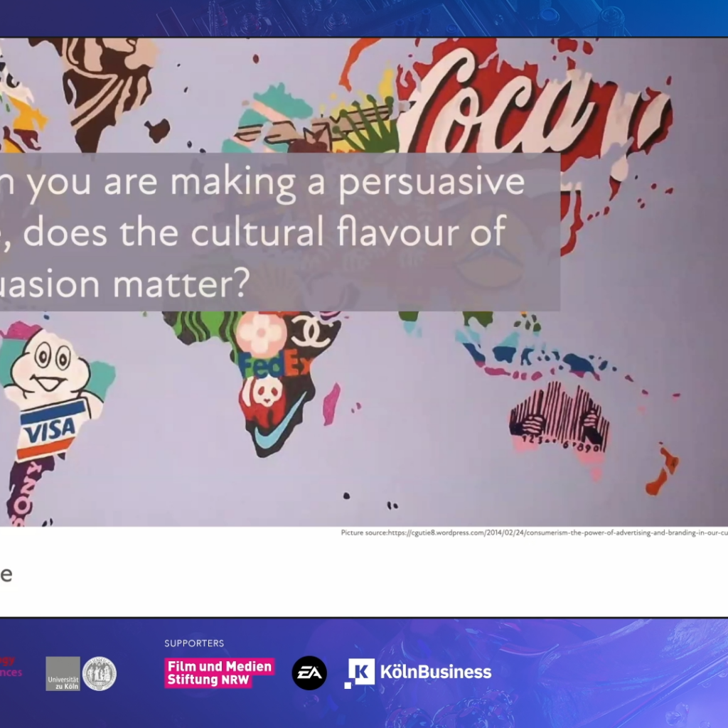728x728 pixels.
Task: Click the SUPPORTERS heading
Action: 194,643
